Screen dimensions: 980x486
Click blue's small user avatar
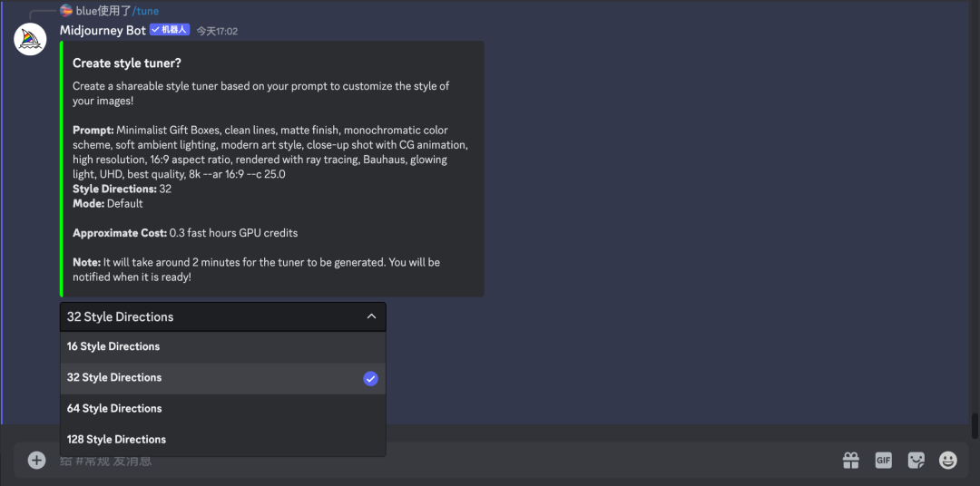[x=66, y=10]
